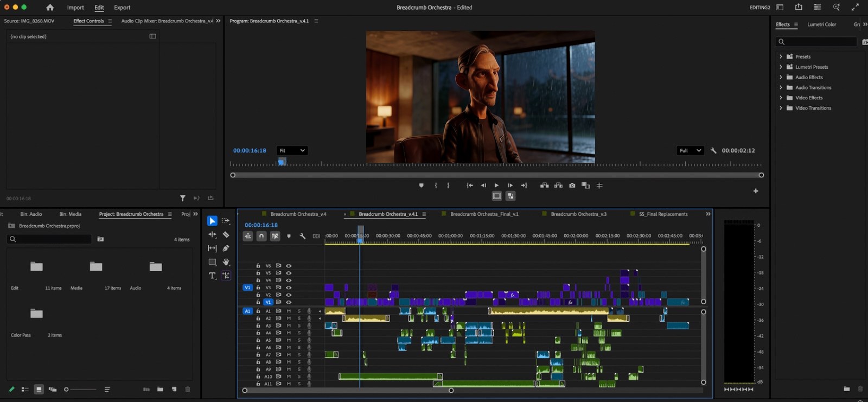The height and width of the screenshot is (402, 868).
Task: Click the Comparison View icon
Action: (585, 186)
